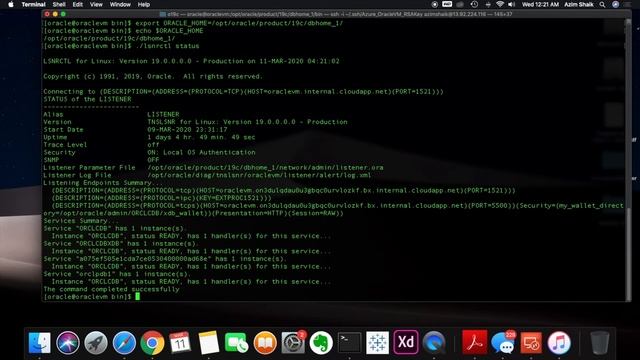Click the 'Listening Endpoints Summary...' line
This screenshot has width=640, height=360.
click(x=103, y=182)
